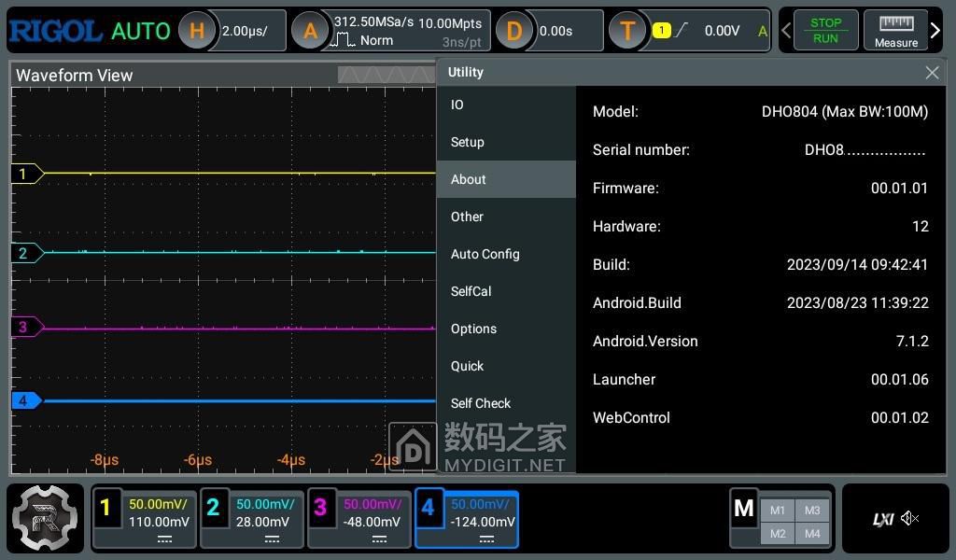Select WebControl version 00.01.02
This screenshot has width=956, height=560.
[899, 418]
